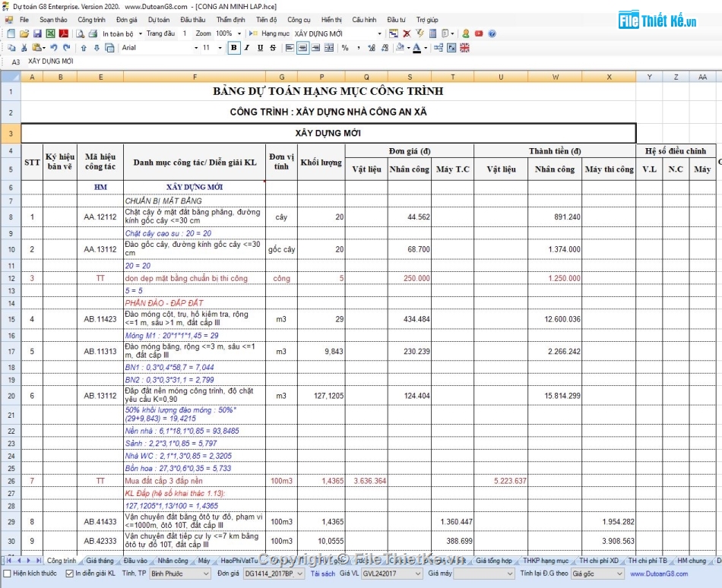Switch to the Giá tháng sheet tab
Viewport: 722px width, 588px height.
[100, 561]
